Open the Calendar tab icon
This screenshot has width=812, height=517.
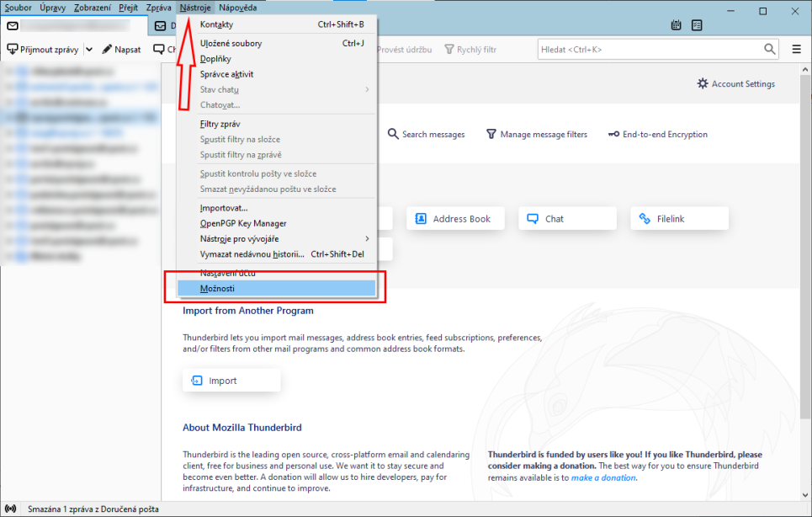(x=676, y=25)
